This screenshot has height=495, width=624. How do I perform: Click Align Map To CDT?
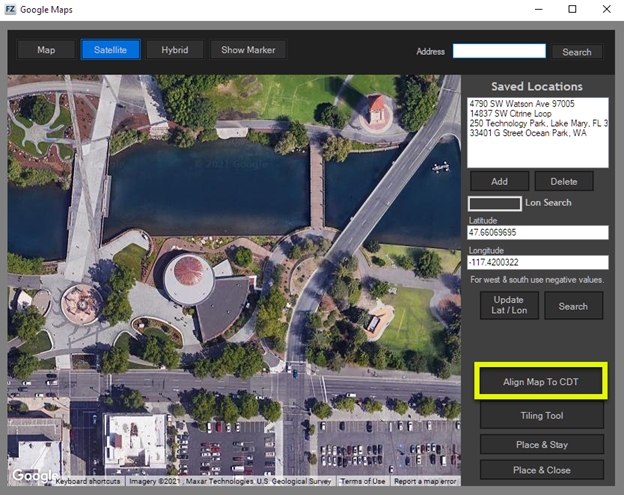541,382
